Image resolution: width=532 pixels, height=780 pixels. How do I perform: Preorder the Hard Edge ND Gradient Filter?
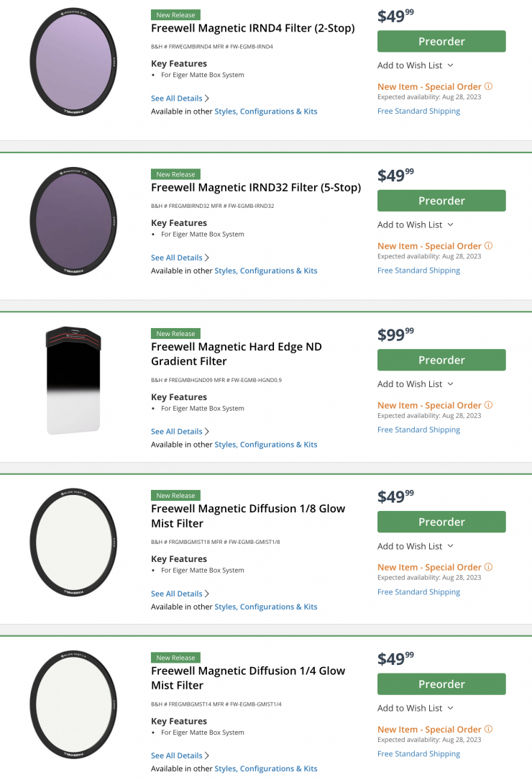tap(441, 360)
